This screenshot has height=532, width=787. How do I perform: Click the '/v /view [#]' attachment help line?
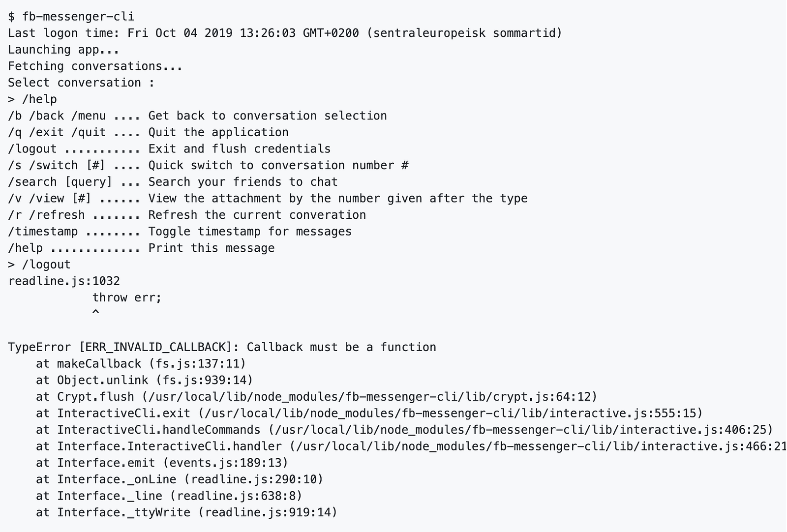click(268, 199)
